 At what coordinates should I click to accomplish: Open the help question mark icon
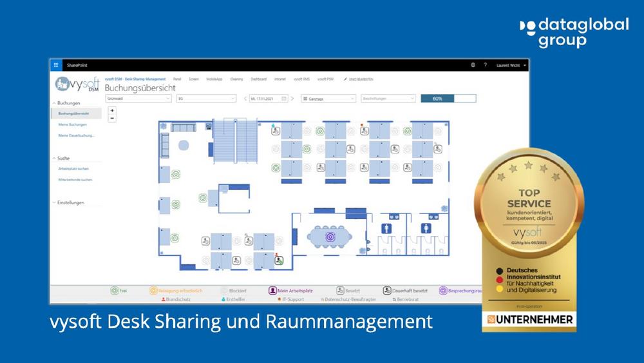tap(485, 65)
